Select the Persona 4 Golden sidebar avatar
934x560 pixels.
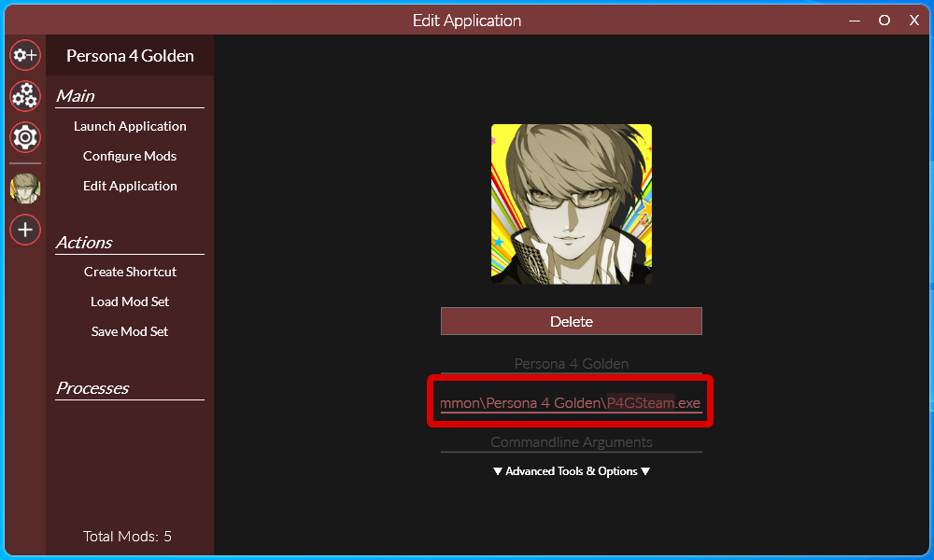pyautogui.click(x=25, y=189)
